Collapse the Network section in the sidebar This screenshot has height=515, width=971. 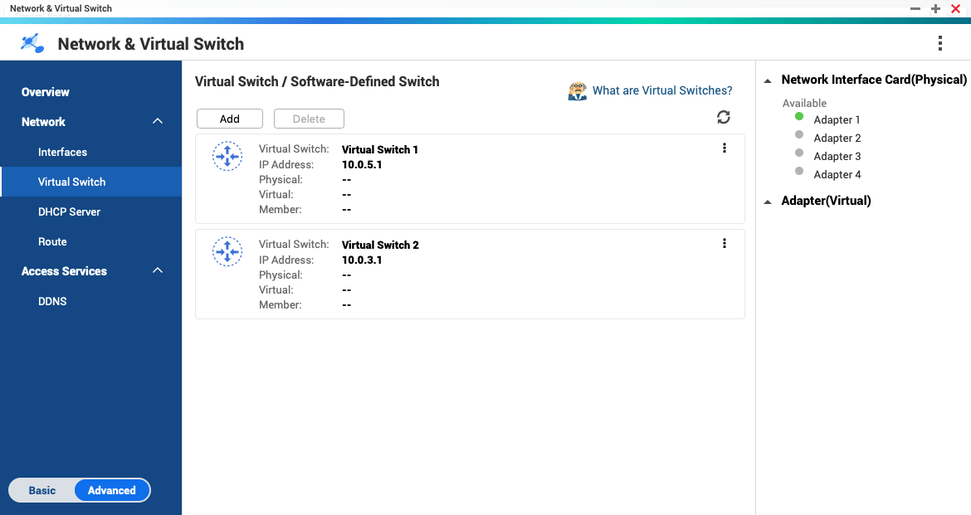coord(157,121)
